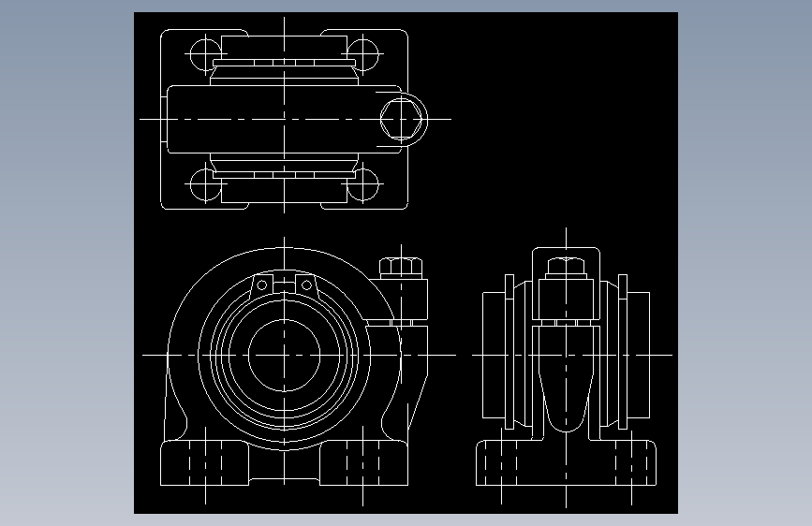Pick the lower-left mounting hole in the top view
Image resolution: width=812 pixels, height=526 pixels.
coord(206,184)
